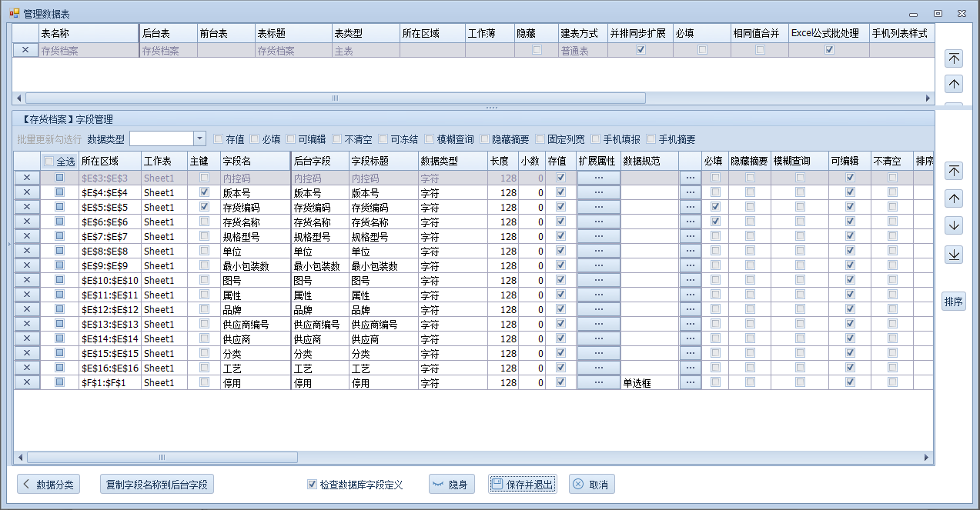
Task: Delete the 存货档案 table row with X
Action: 25,50
